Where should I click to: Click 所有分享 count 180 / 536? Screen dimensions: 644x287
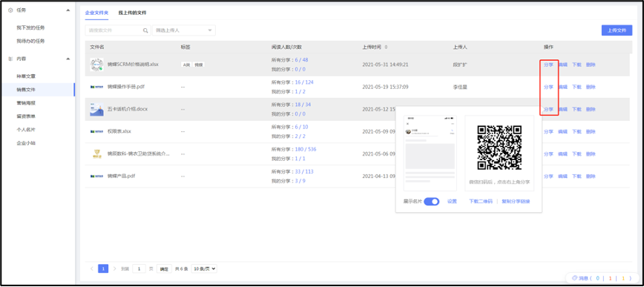click(306, 149)
